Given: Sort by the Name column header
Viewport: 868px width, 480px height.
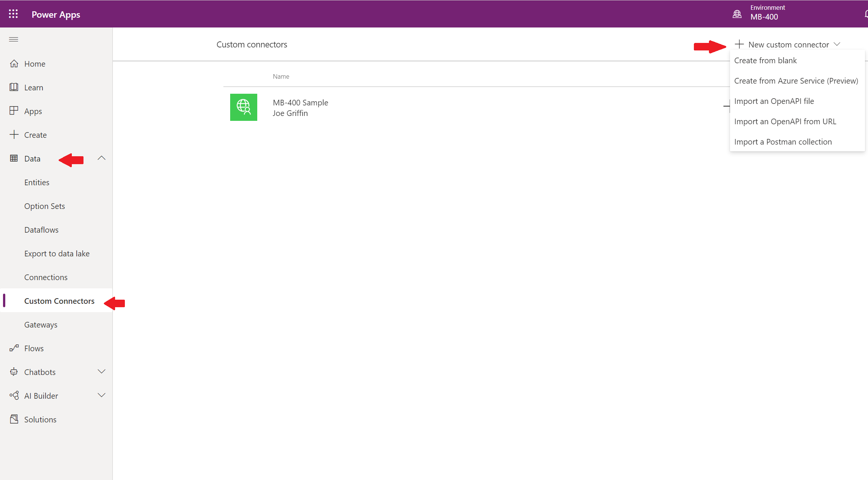Looking at the screenshot, I should click(x=281, y=76).
